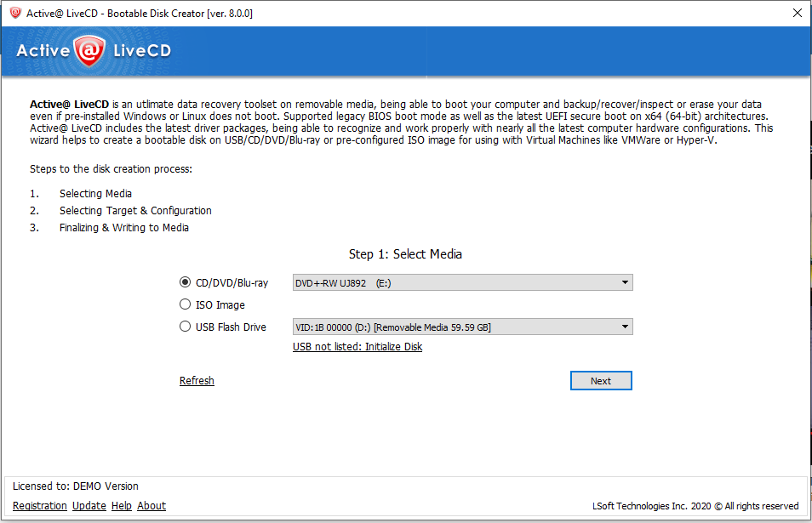The image size is (812, 523).
Task: Click the 'Licensed to: DEMO Version' text
Action: 76,486
